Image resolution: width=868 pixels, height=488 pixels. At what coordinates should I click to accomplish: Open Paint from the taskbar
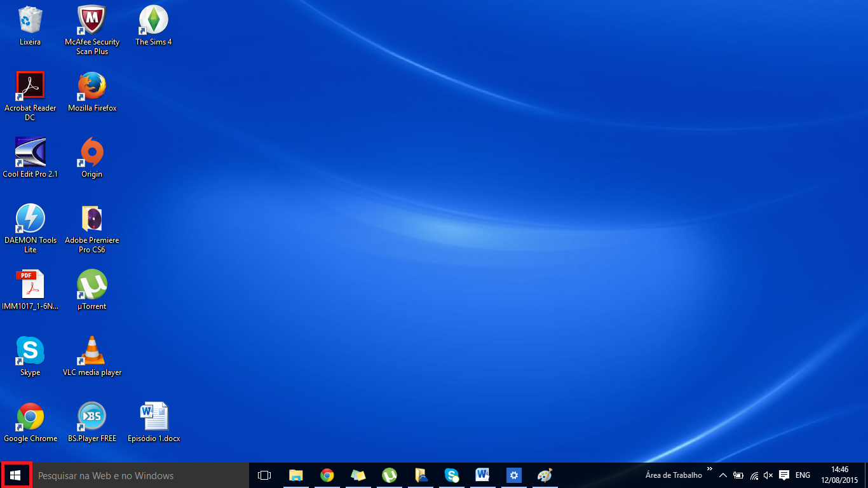pos(545,475)
